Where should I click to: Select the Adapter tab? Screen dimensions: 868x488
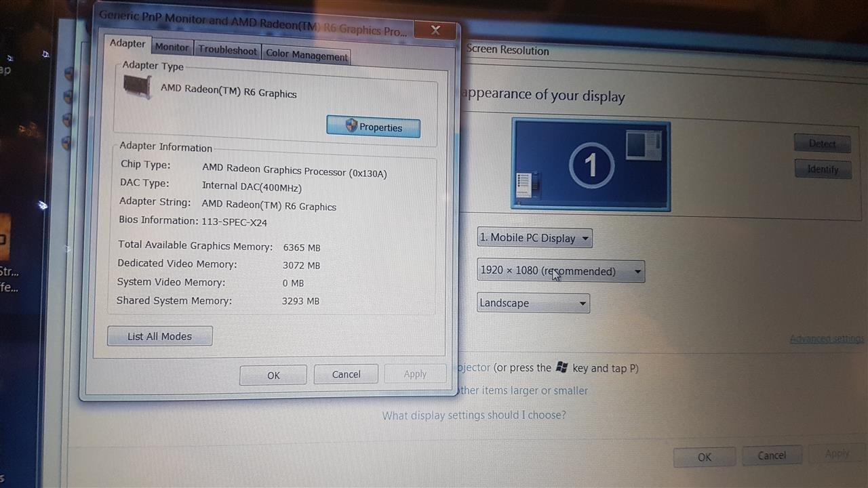pos(127,43)
